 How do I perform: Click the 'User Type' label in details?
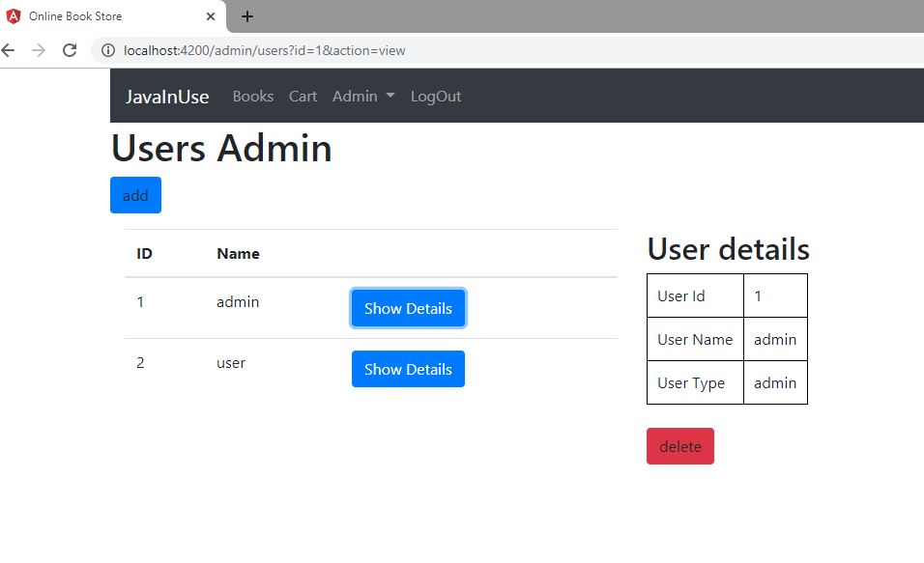(x=691, y=383)
